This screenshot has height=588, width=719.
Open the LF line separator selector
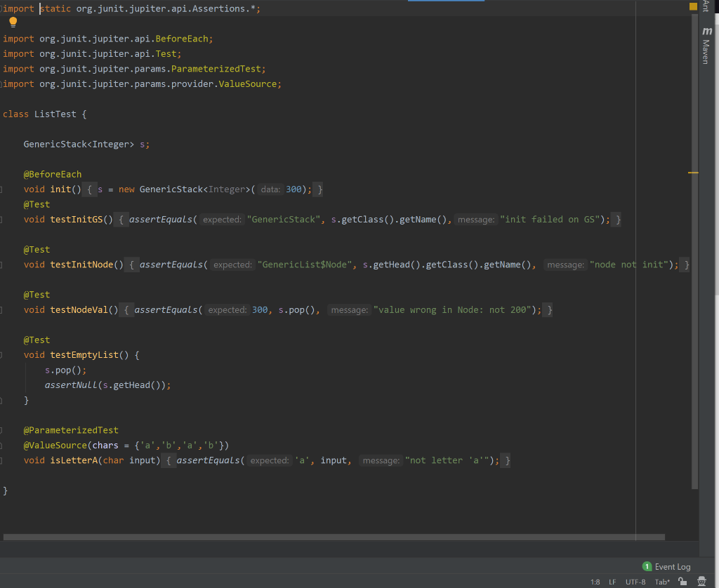click(x=612, y=581)
